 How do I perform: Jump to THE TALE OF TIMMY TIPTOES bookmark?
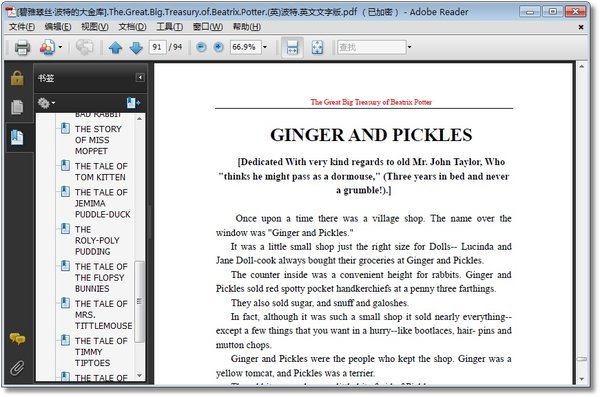click(x=101, y=352)
